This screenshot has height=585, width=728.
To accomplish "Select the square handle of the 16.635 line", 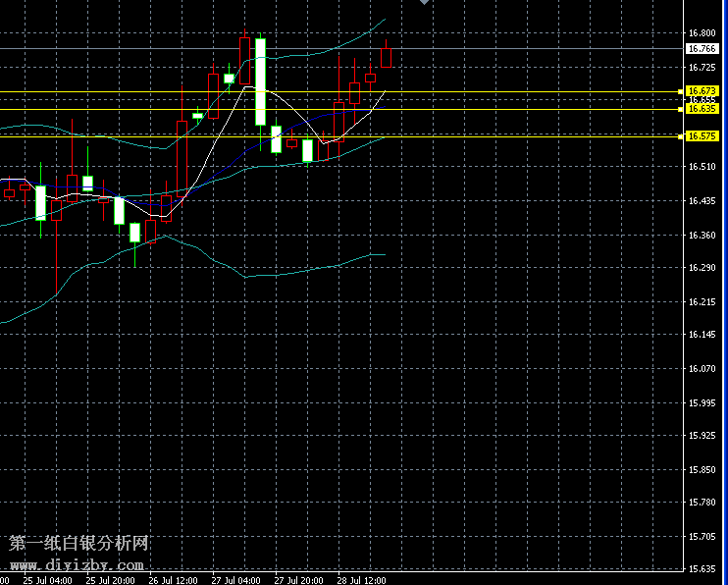I will pos(681,109).
